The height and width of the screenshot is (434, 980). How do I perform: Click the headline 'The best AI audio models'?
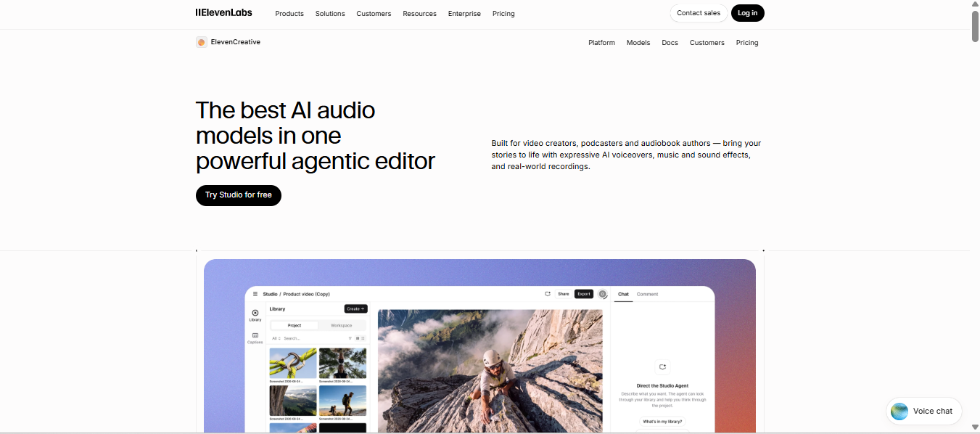[316, 135]
